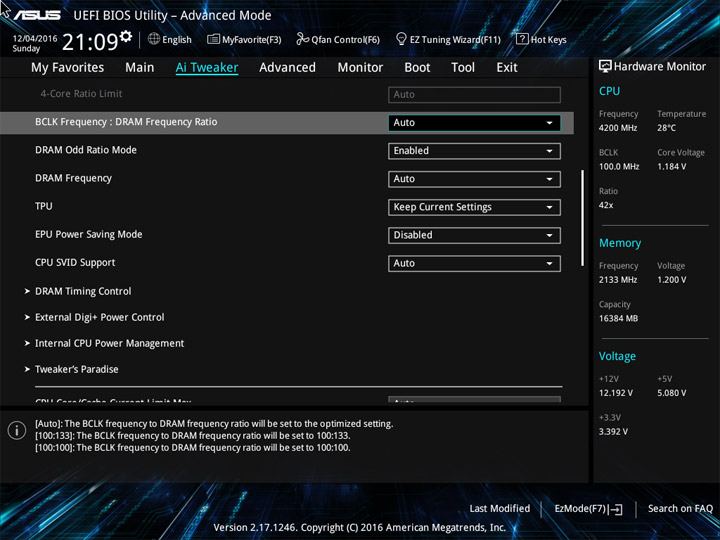Click the BCLK 100.0 MHz value
Image resolution: width=720 pixels, height=540 pixels.
tap(619, 166)
